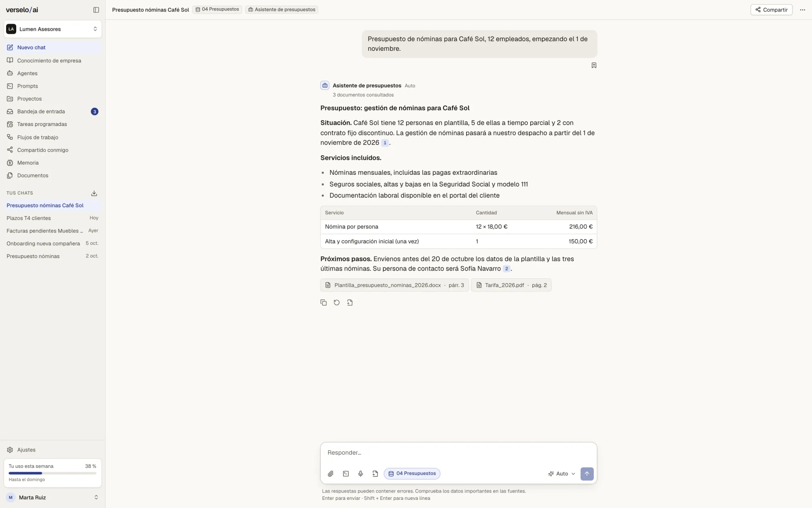Click the Compartir button
The width and height of the screenshot is (812, 508).
point(771,10)
